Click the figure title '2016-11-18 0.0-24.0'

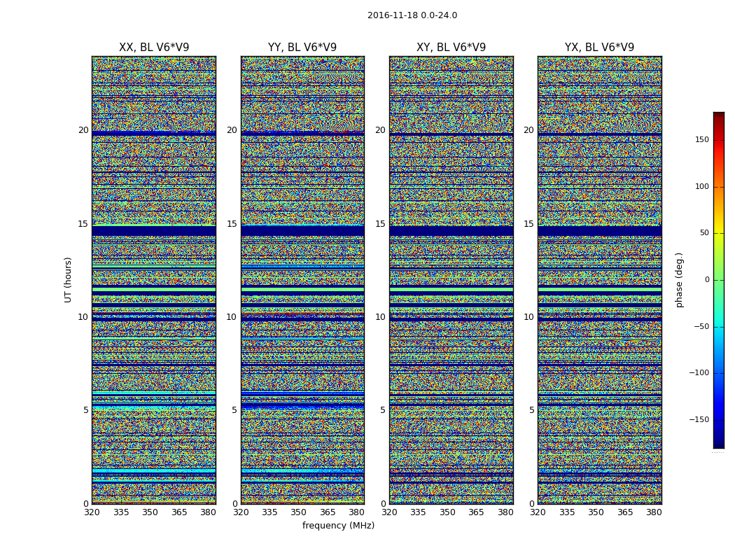point(412,15)
